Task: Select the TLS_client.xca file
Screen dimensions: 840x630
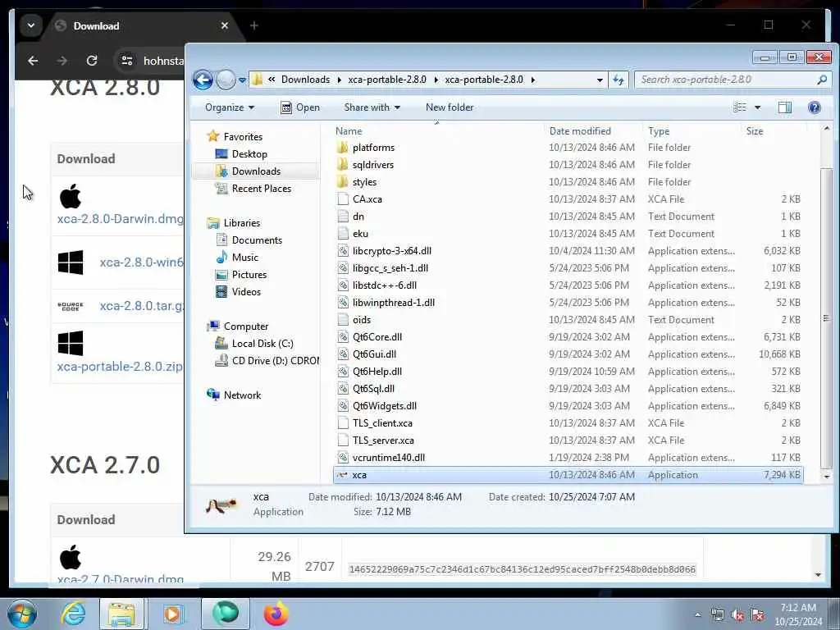Action: coord(382,423)
